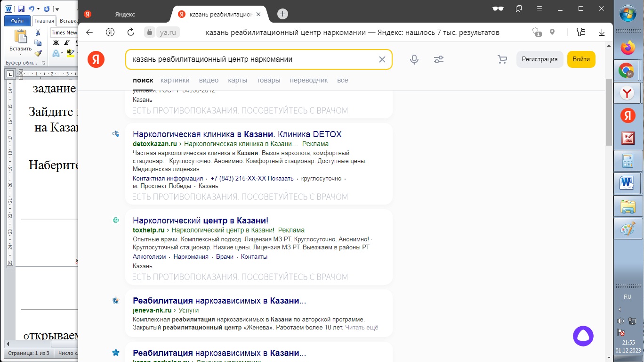Open the shopping cart icon
Image resolution: width=644 pixels, height=362 pixels.
[x=502, y=59]
